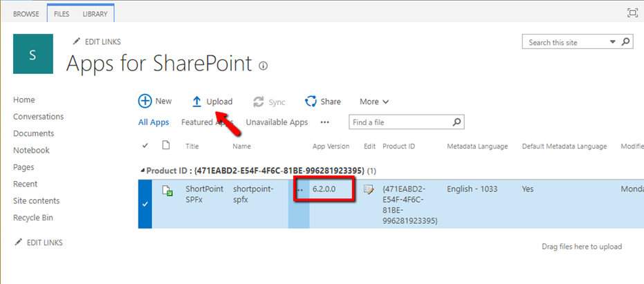
Task: Collapse the Product ID group
Action: tap(142, 170)
